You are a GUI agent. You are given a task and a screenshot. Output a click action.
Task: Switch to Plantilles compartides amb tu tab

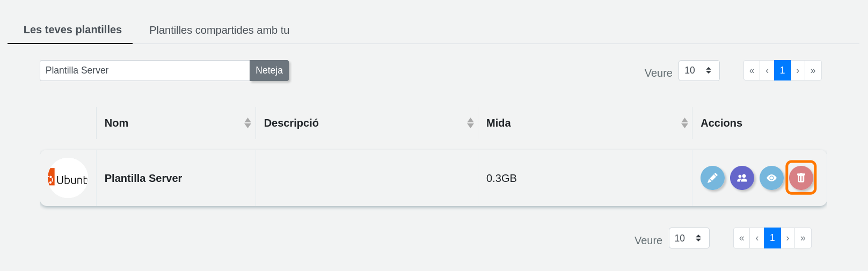pyautogui.click(x=219, y=30)
